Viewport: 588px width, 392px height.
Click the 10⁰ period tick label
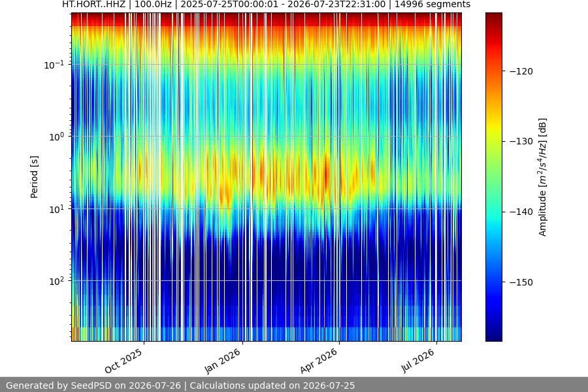(x=57, y=137)
